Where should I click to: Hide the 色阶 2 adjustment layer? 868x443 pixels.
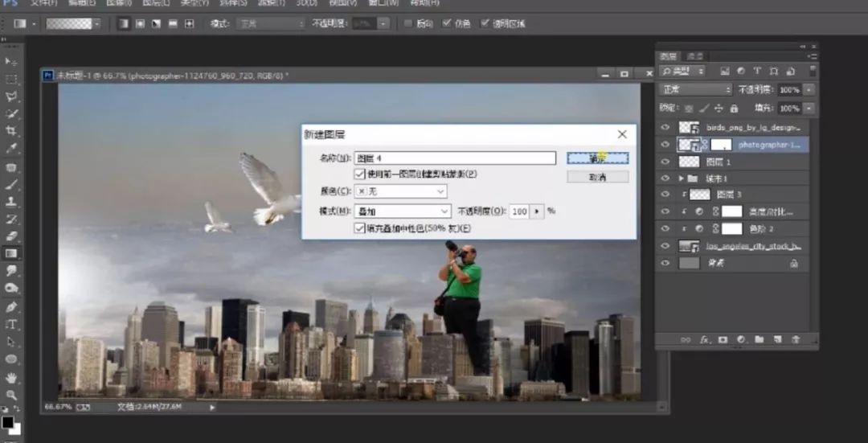665,228
